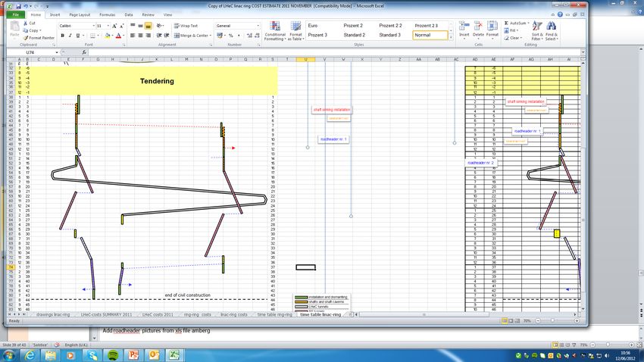The image size is (644, 362).
Task: Increase font size with Grow Font icon
Action: coord(114,26)
